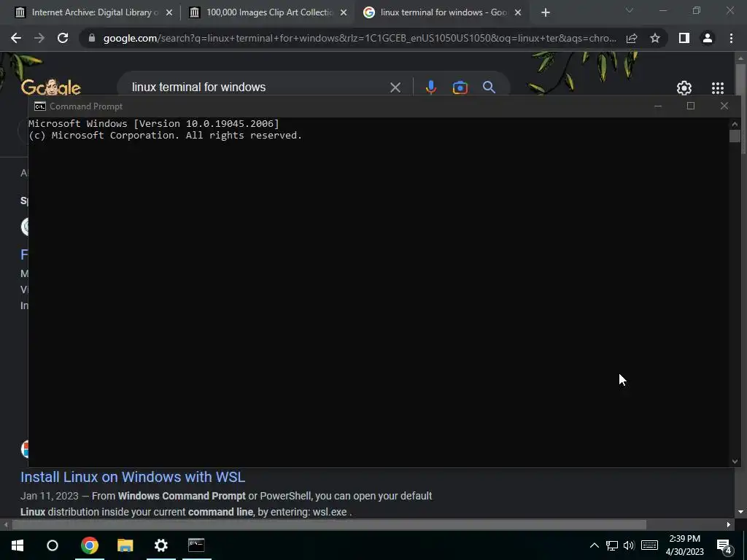The image size is (747, 560).
Task: Open the Windows Start menu
Action: click(18, 545)
